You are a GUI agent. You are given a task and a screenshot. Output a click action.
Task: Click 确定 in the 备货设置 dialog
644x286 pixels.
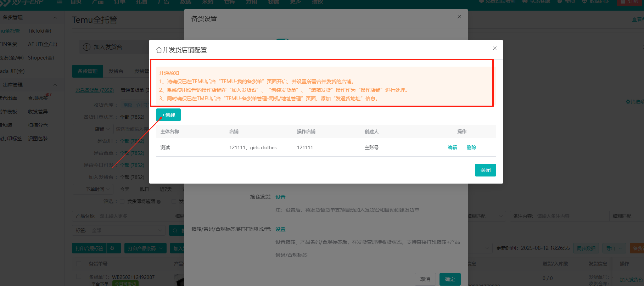(450, 279)
